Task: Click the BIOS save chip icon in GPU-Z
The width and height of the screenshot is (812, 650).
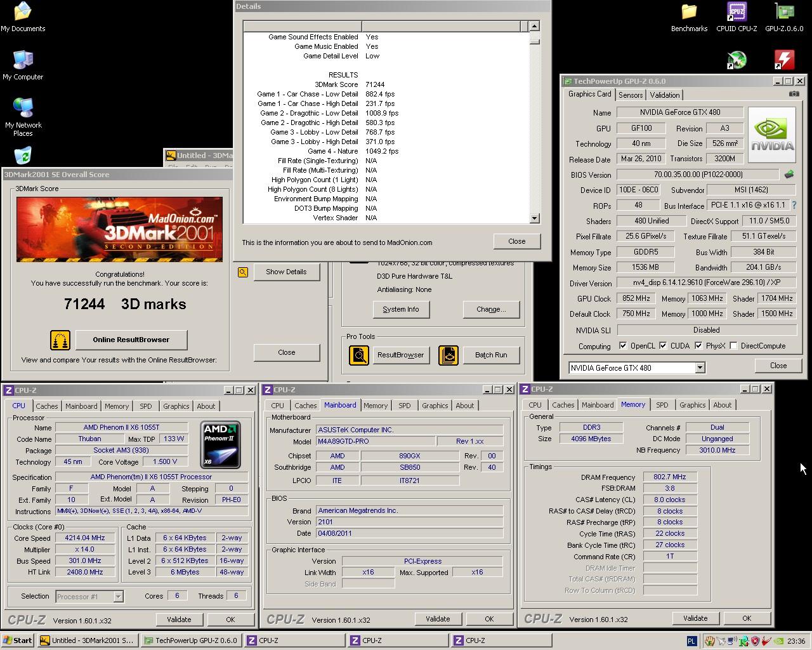Action: point(789,174)
